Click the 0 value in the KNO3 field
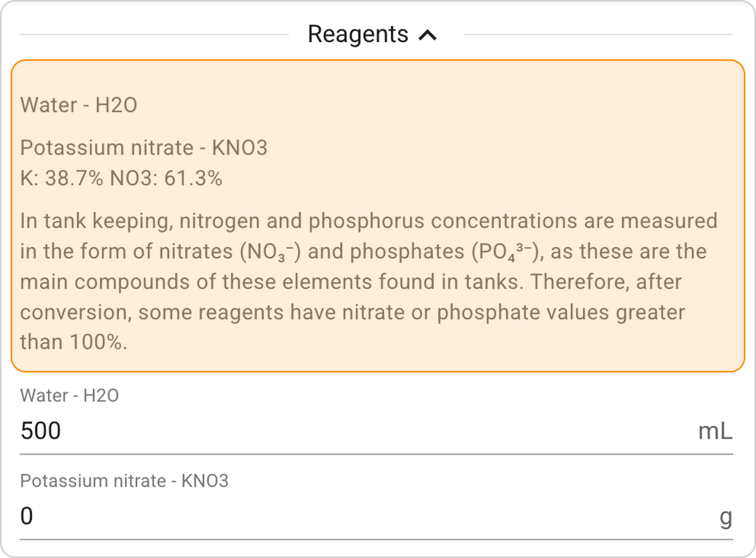Screen dimensions: 756x558 point(27,516)
